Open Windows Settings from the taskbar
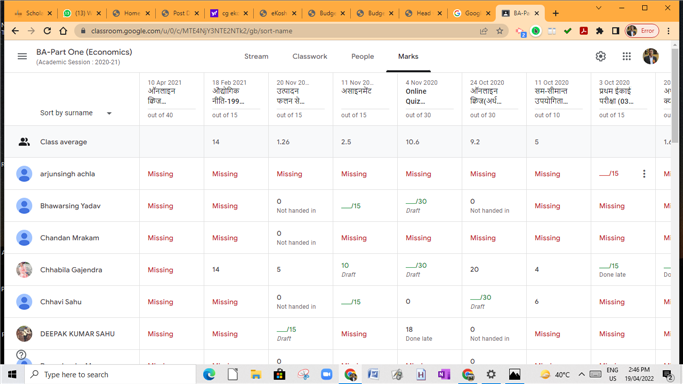This screenshot has height=384, width=683. [491, 374]
